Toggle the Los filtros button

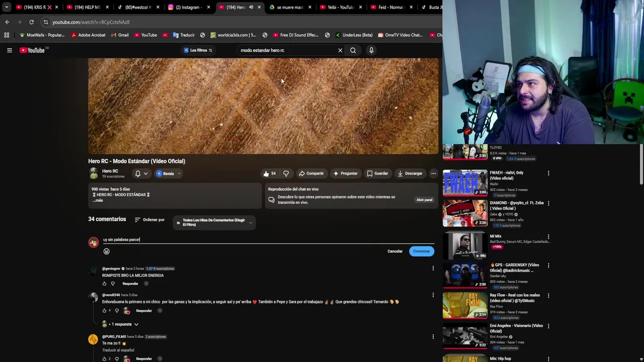(x=198, y=50)
